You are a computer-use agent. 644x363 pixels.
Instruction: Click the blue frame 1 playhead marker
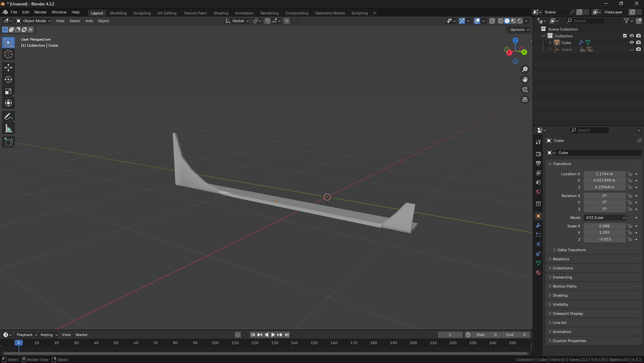pyautogui.click(x=19, y=342)
